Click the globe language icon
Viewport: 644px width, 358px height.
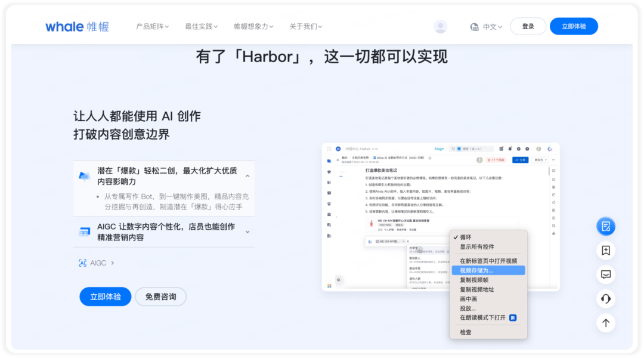click(x=475, y=27)
